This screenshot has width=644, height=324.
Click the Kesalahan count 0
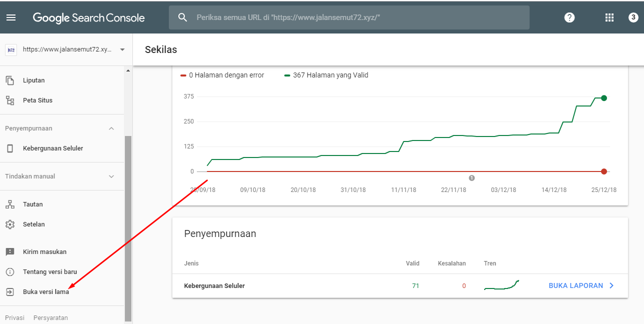pos(464,286)
